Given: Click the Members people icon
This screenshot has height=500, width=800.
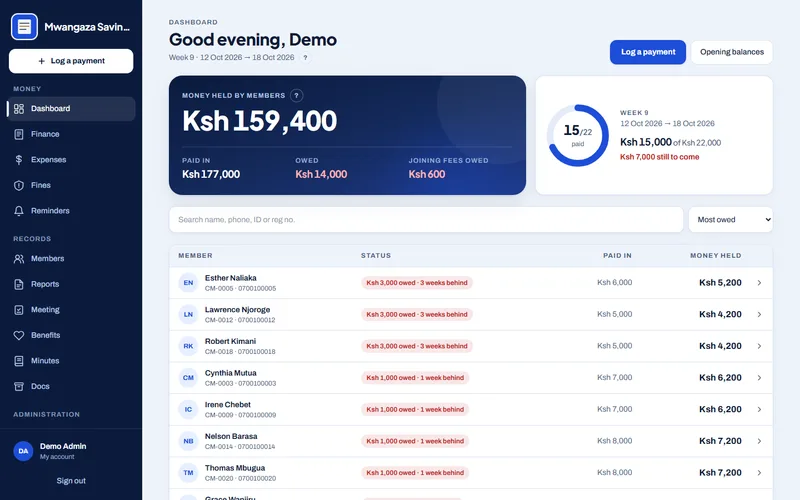Looking at the screenshot, I should point(19,259).
